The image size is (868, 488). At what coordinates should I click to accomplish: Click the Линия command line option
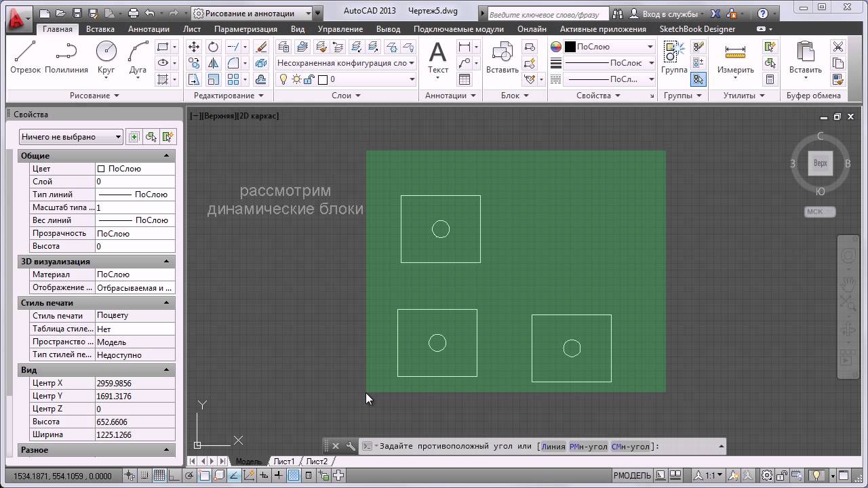coord(553,446)
